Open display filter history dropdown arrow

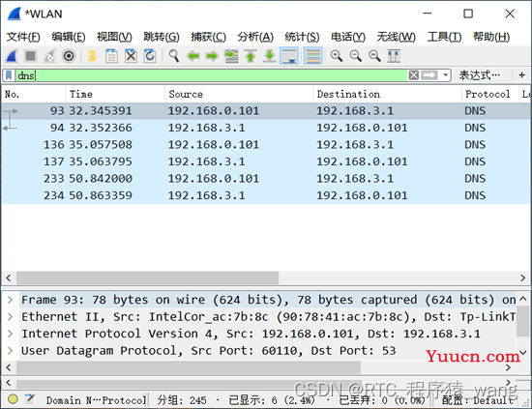[446, 75]
